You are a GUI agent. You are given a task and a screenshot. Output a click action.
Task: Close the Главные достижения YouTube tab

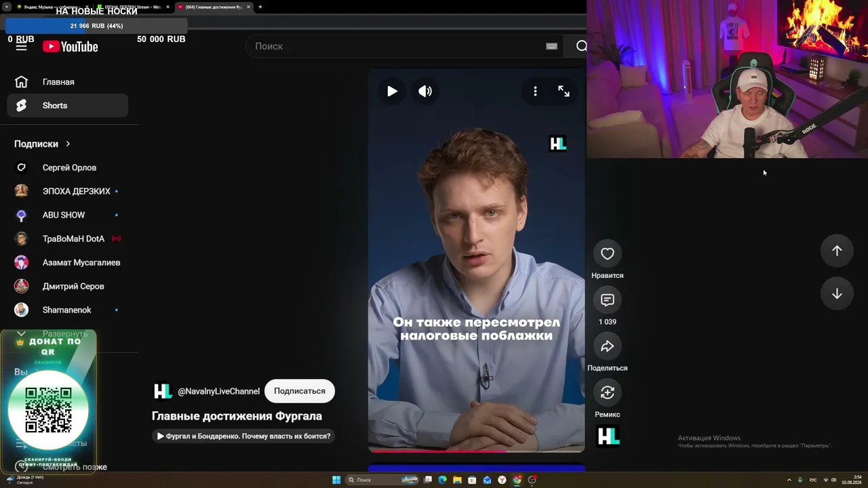pyautogui.click(x=248, y=7)
